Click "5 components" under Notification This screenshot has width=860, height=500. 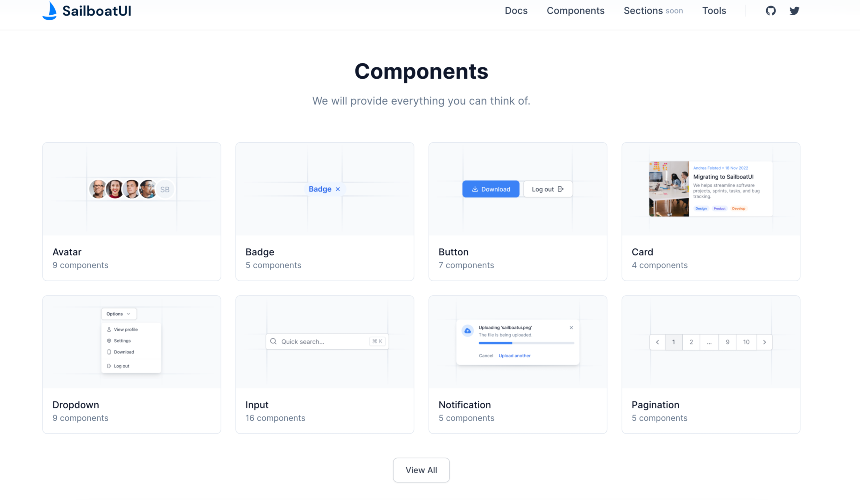[x=466, y=418]
